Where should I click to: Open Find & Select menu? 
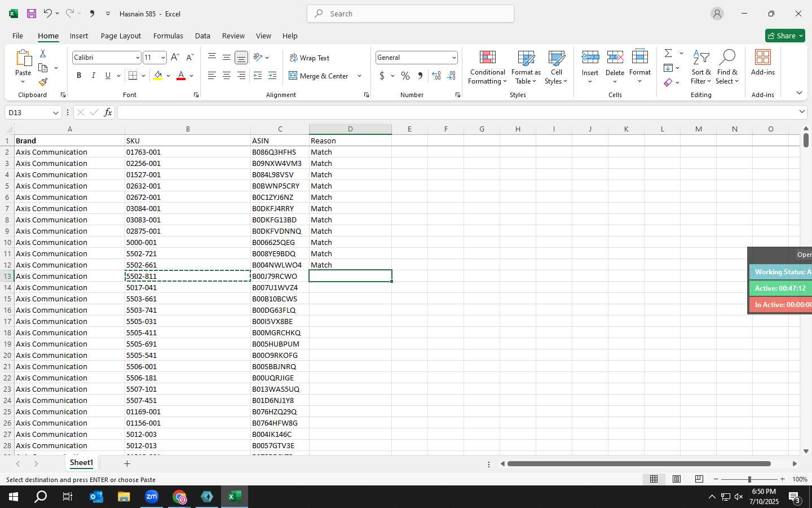(x=727, y=67)
